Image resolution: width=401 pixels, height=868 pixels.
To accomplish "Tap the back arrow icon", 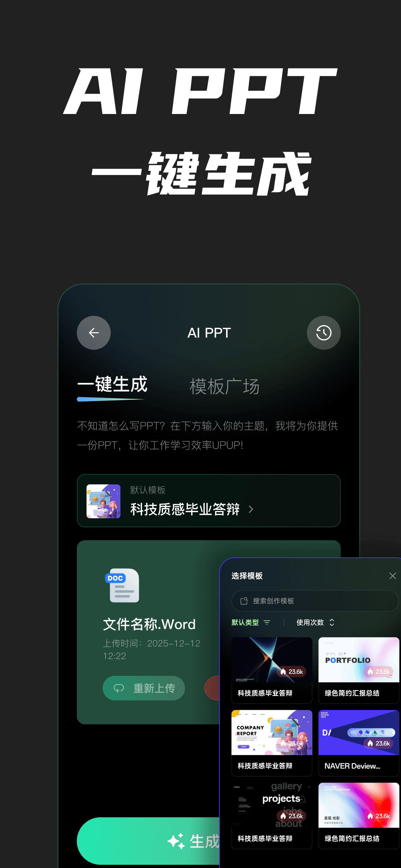I will click(94, 333).
